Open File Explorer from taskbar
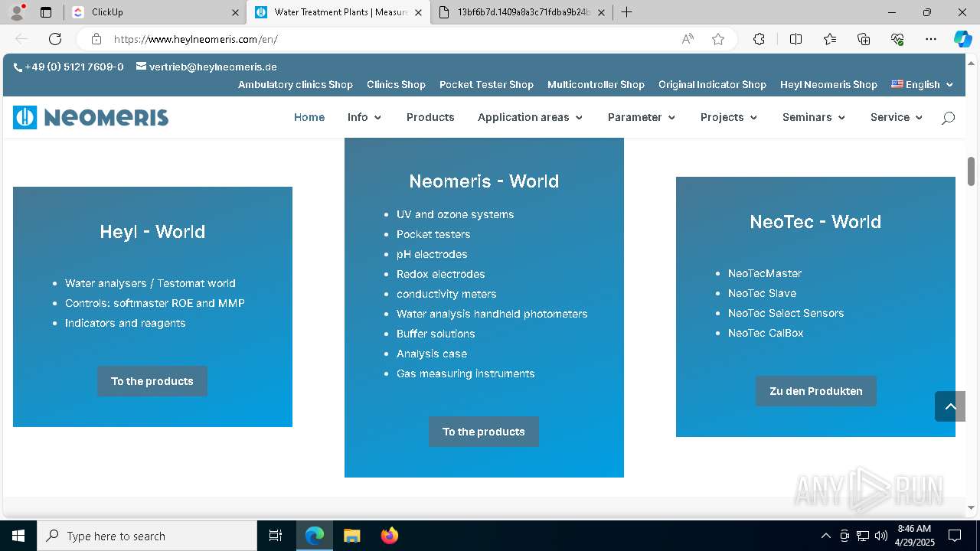This screenshot has height=551, width=980. point(351,536)
